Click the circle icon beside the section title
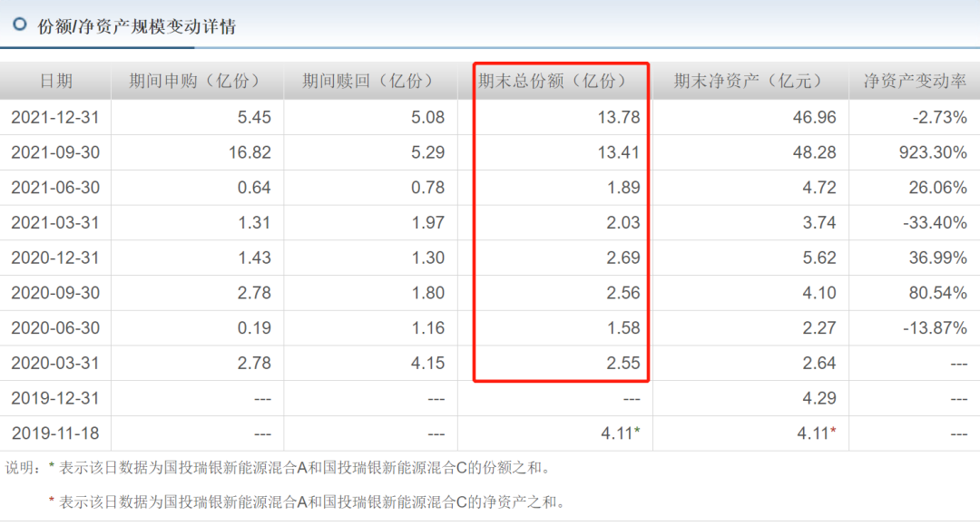Screen dimensions: 980x526 click(x=20, y=26)
